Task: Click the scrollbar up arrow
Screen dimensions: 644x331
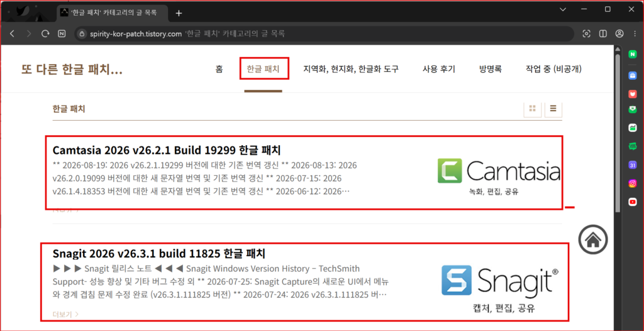Action: point(618,49)
